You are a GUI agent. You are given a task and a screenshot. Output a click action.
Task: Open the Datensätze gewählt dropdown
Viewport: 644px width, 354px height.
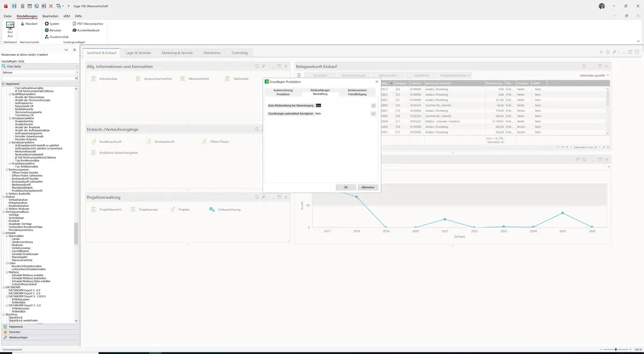tap(595, 76)
